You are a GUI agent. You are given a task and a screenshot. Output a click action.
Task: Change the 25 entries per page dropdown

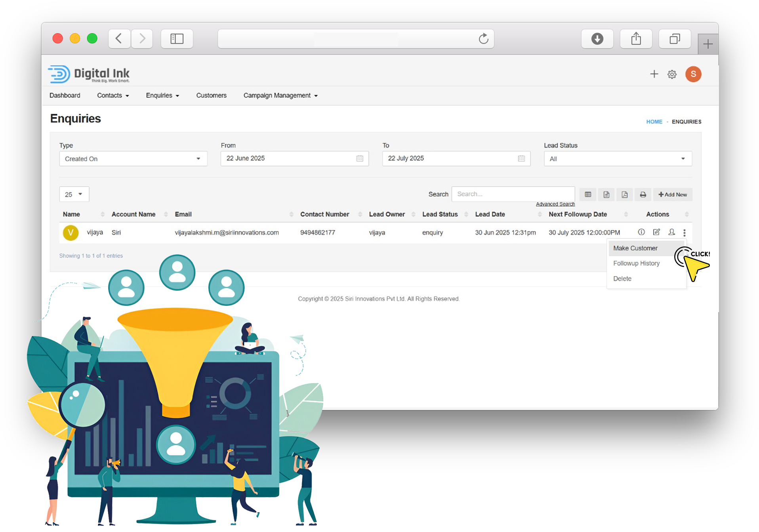(74, 194)
